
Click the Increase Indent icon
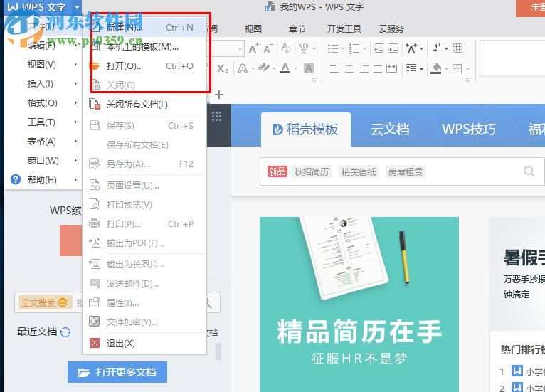[393, 48]
